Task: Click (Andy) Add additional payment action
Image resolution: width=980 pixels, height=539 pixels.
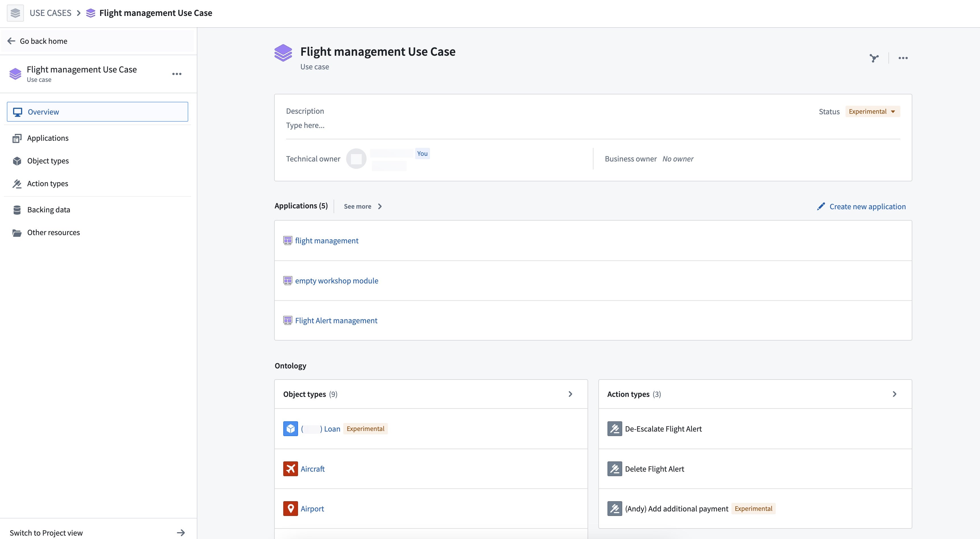Action: [x=676, y=509]
